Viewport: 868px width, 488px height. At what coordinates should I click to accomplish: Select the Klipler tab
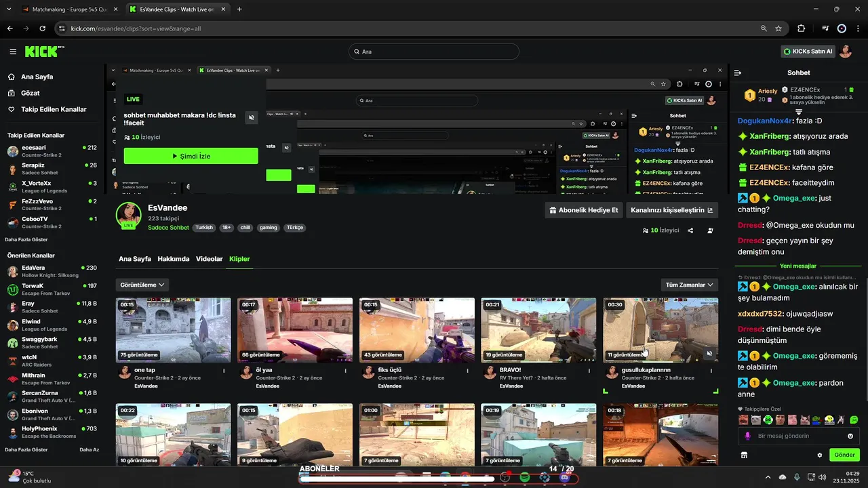[x=240, y=259]
